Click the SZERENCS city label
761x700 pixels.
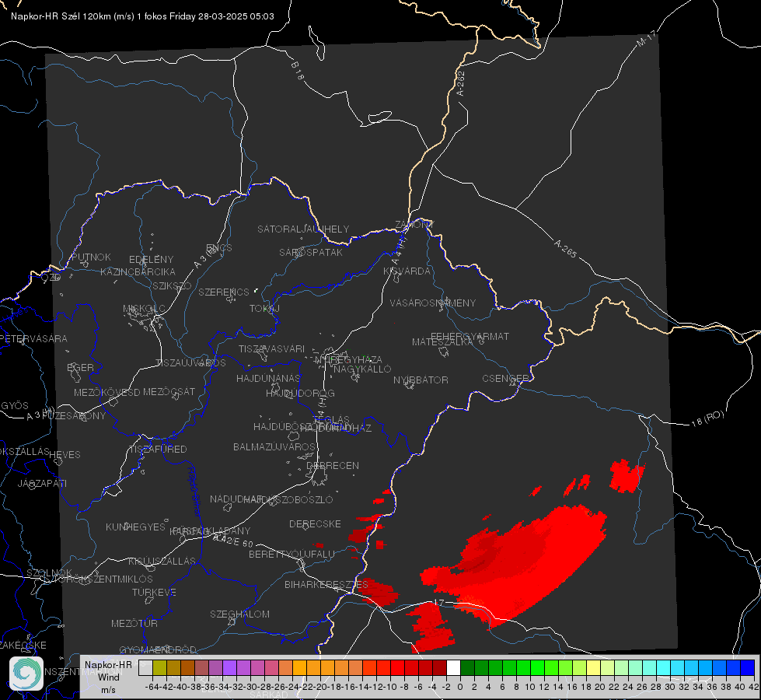tap(224, 292)
